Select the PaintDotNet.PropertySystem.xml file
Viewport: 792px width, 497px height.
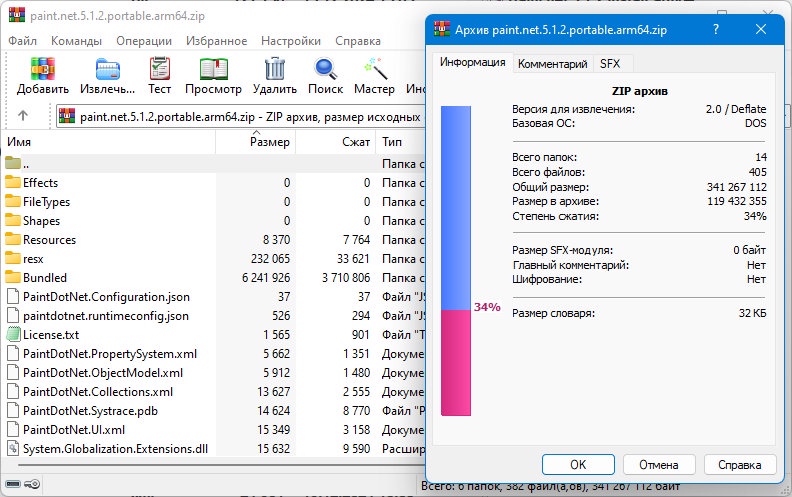click(x=110, y=354)
